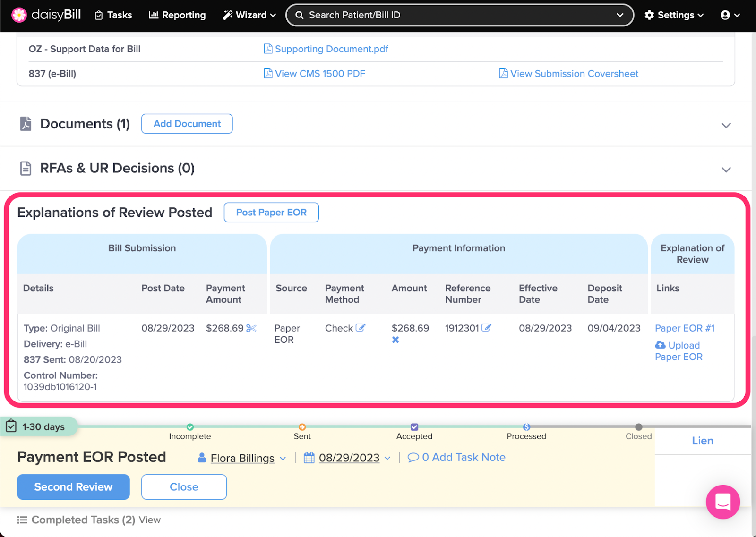Open the Wizard dropdown menu

pyautogui.click(x=249, y=15)
